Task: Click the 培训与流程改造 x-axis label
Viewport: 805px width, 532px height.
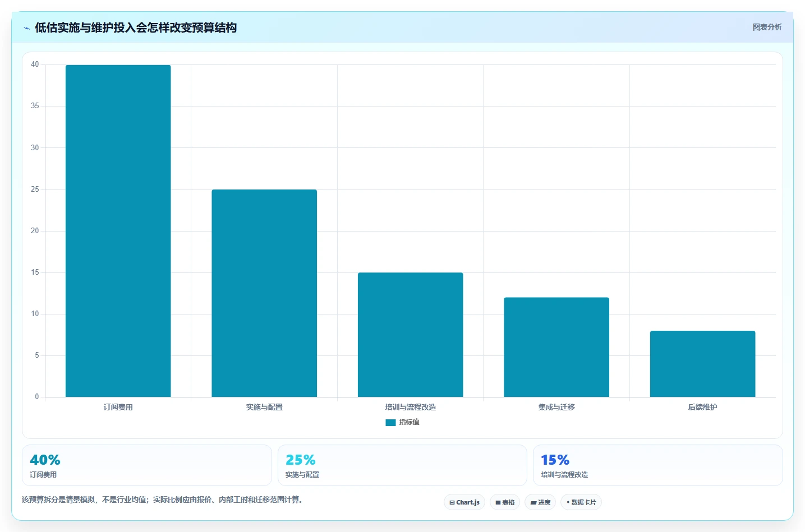Action: pyautogui.click(x=411, y=408)
